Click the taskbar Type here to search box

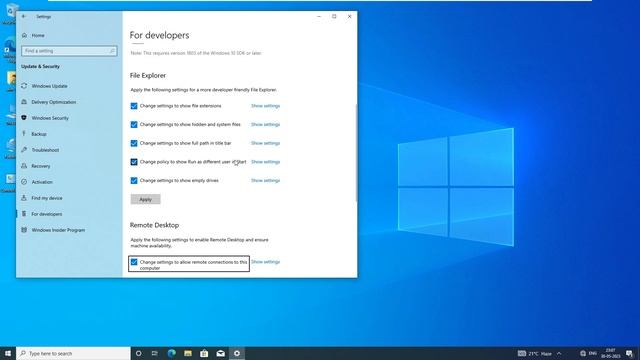pos(73,353)
